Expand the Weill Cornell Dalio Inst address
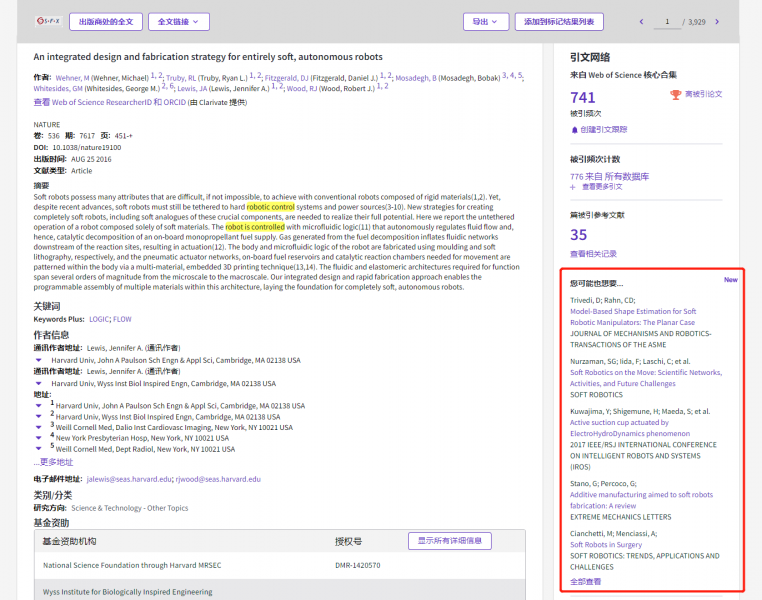Screen dimensions: 762x600 [39, 427]
